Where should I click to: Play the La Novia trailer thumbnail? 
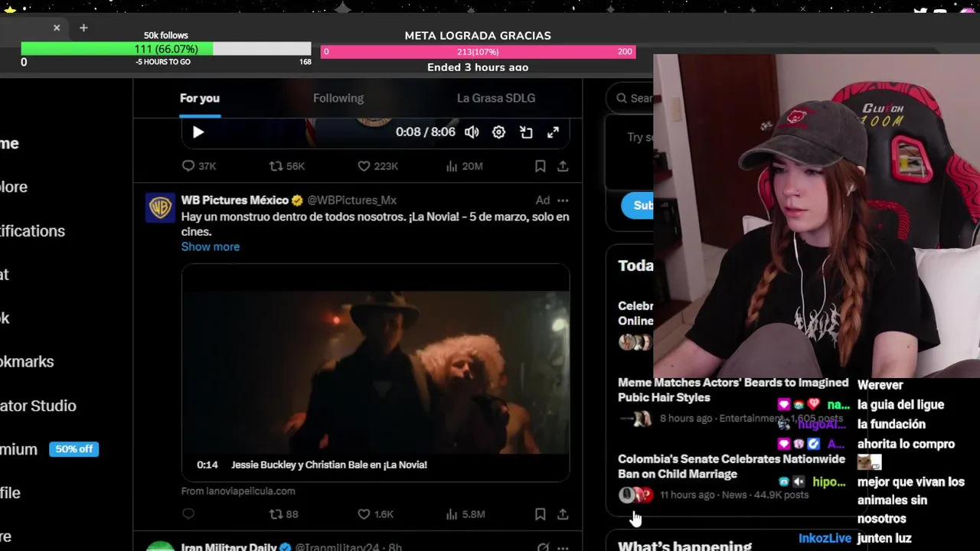tap(375, 373)
